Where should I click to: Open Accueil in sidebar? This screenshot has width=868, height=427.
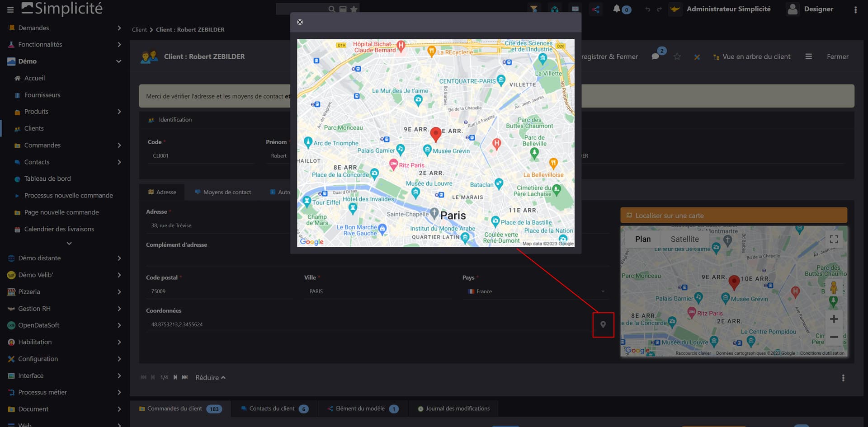(34, 78)
